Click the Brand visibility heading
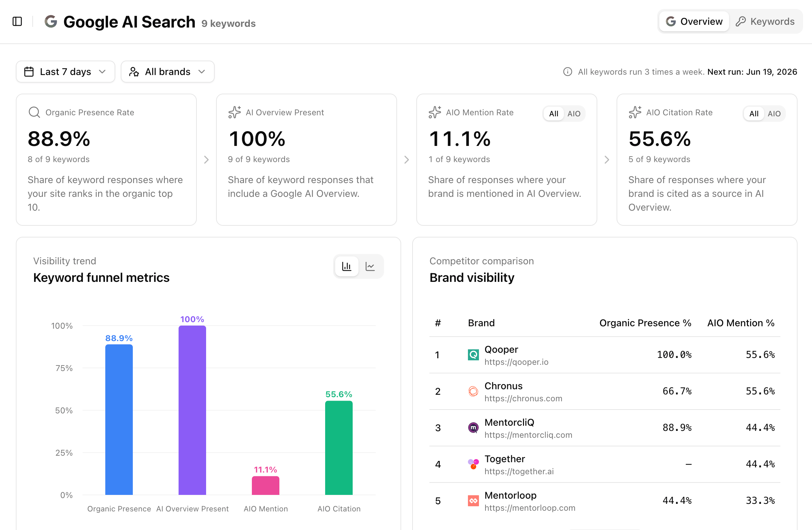 coord(472,278)
